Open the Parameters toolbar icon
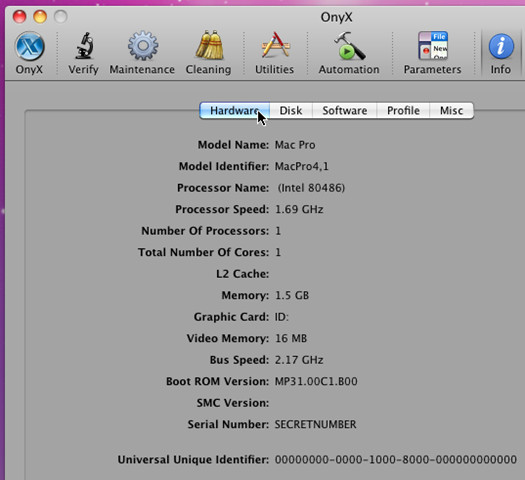The width and height of the screenshot is (525, 480). click(x=433, y=53)
